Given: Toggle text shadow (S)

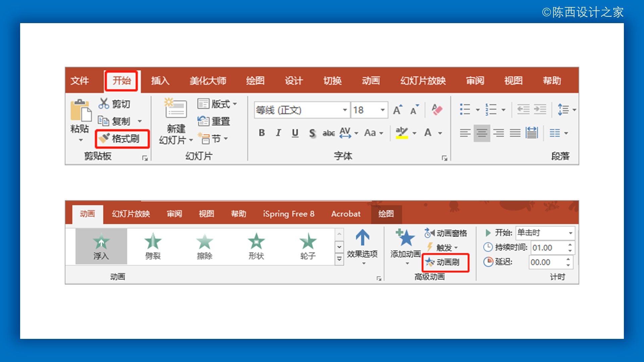Looking at the screenshot, I should pos(312,133).
